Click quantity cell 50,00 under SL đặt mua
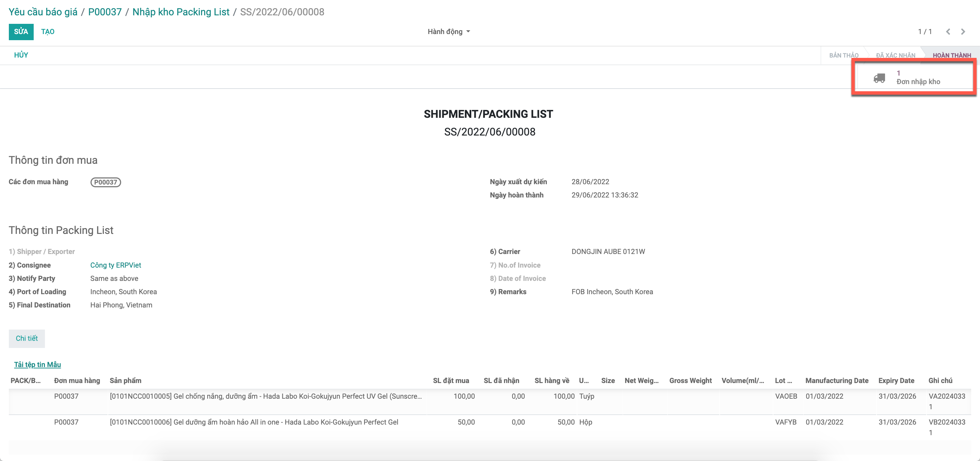The height and width of the screenshot is (461, 980). pos(466,422)
